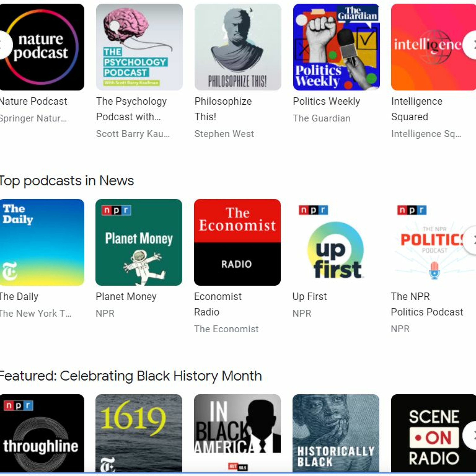Open the Up First NPR artwork

coord(336,242)
